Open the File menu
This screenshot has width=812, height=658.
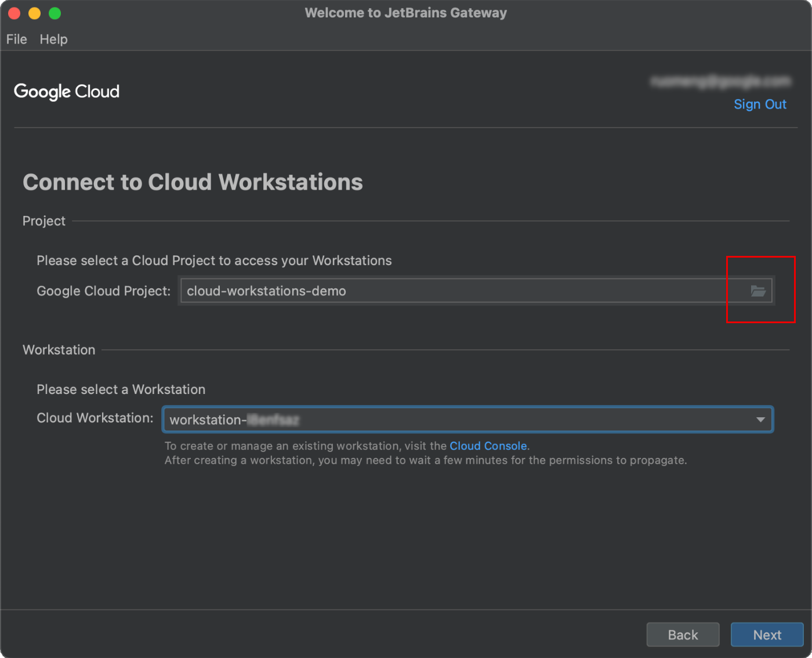(x=16, y=39)
